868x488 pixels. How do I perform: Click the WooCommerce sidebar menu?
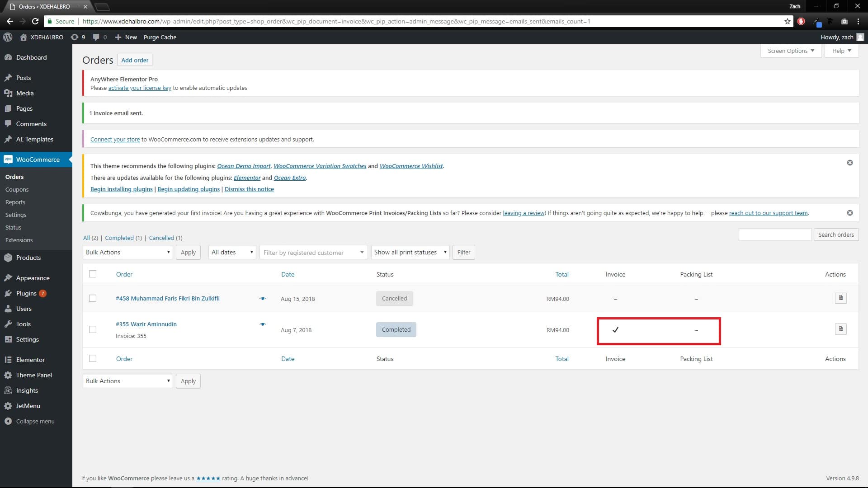click(36, 160)
